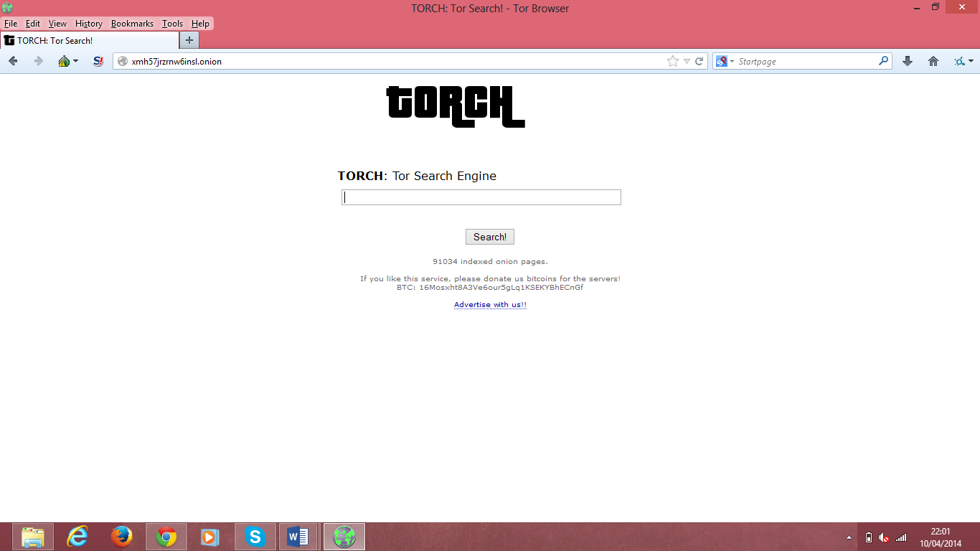
Task: Go back with the Back arrow
Action: pos(13,62)
